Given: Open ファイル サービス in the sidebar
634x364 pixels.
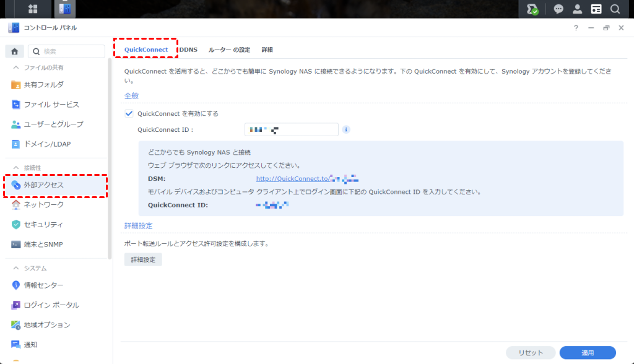Looking at the screenshot, I should pyautogui.click(x=56, y=105).
